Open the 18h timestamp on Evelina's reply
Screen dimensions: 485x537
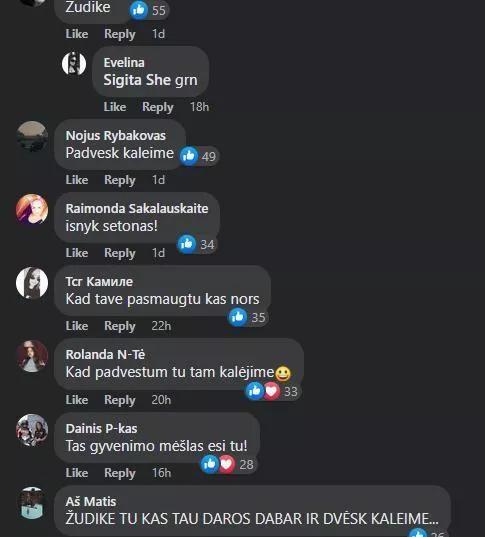[199, 107]
